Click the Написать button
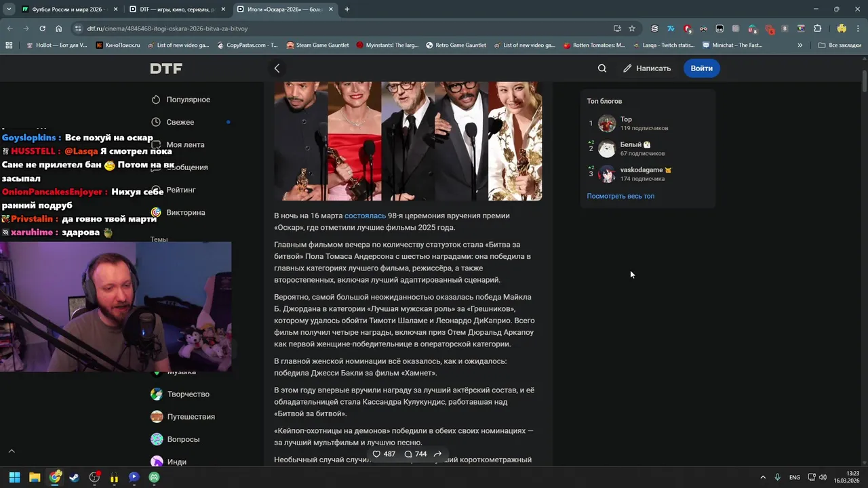Screen dimensions: 868x488 [x=647, y=68]
